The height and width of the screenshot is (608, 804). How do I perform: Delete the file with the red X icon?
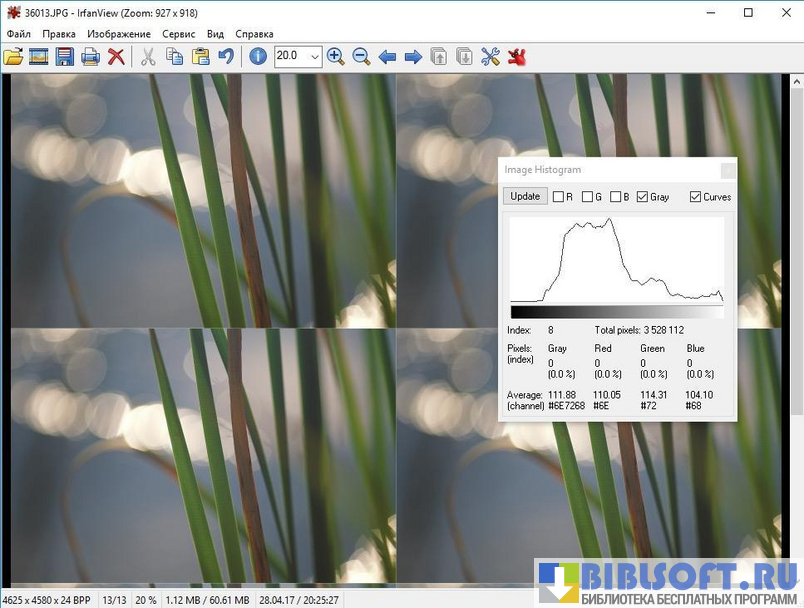point(117,57)
